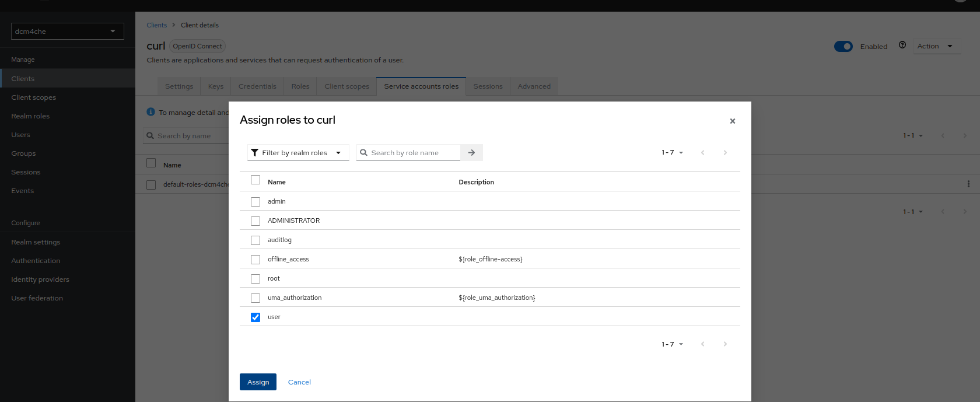Open Realm settings in the sidebar
Viewport: 980px width, 402px height.
click(68, 242)
